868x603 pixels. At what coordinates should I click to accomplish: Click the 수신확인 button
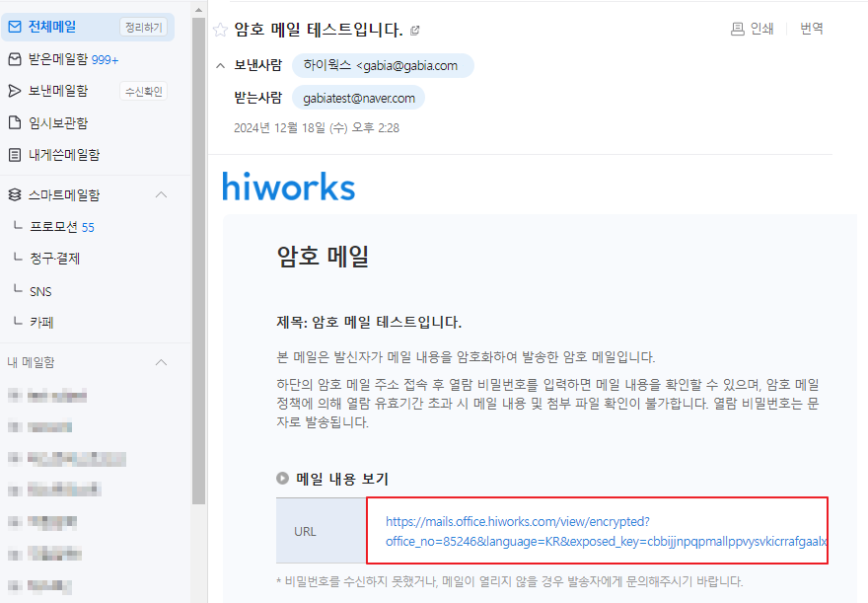(x=143, y=92)
